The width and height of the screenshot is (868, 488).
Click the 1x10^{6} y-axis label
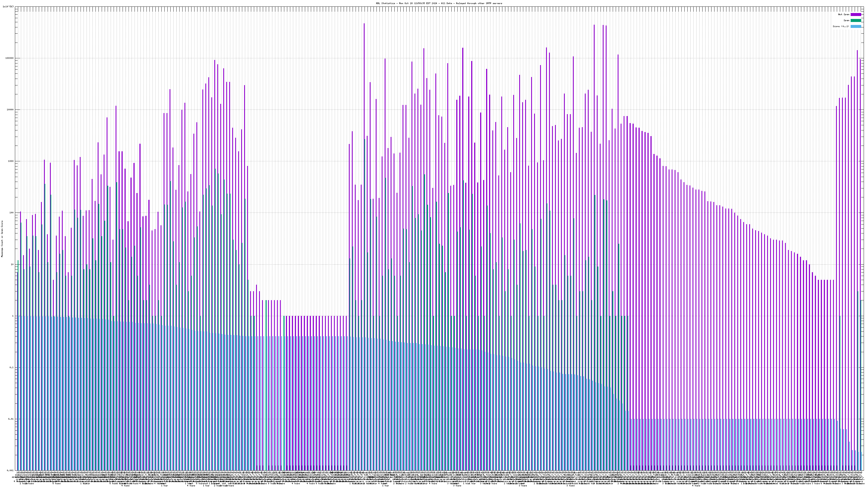[x=8, y=7]
